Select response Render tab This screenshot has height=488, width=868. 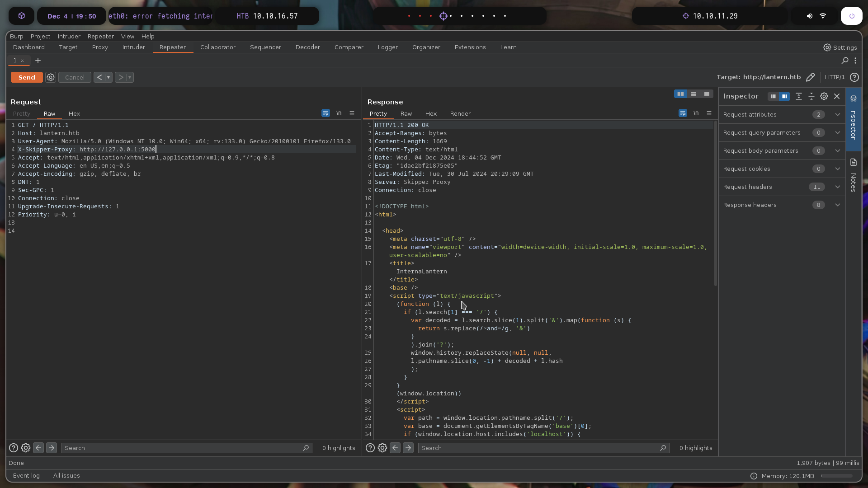pos(460,113)
